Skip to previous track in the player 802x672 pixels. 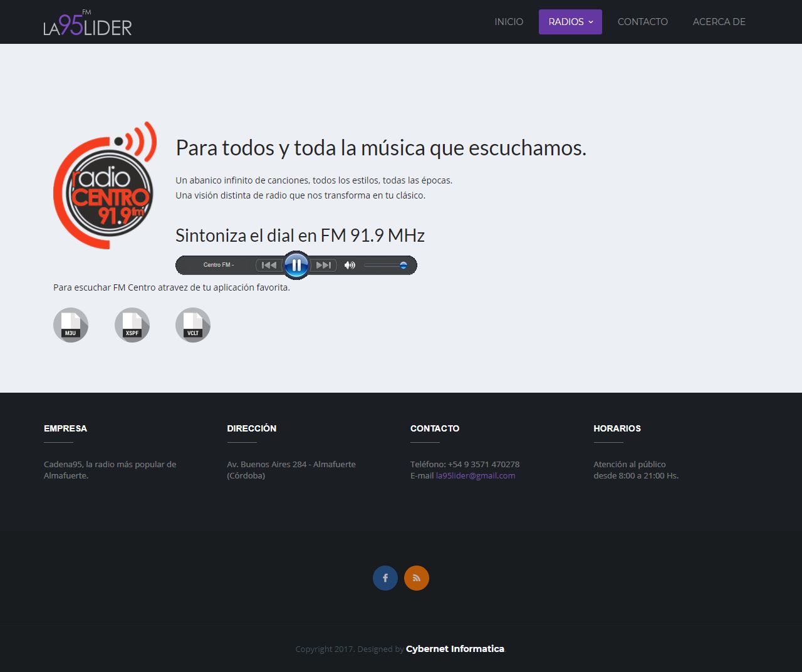click(x=269, y=265)
